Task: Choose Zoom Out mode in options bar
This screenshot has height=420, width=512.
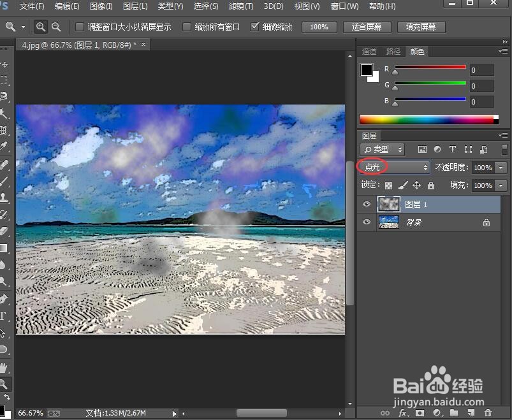Action: [56, 27]
